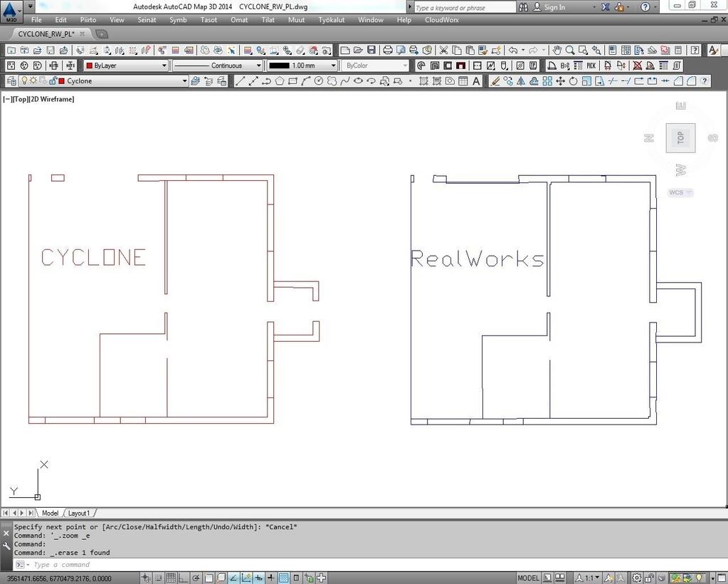Toggle Snap Mode in status bar
Screen dimensions: 728x584
158,578
